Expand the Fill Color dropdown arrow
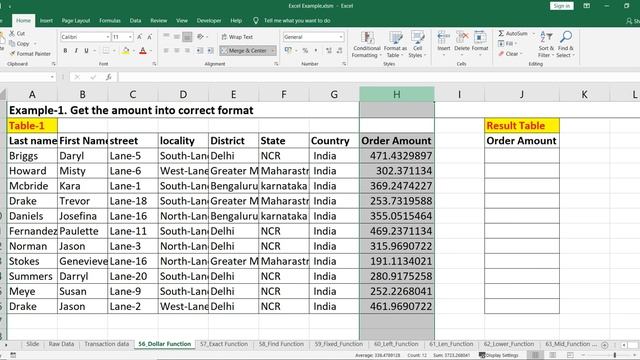This screenshot has height=360, width=640. [133, 51]
